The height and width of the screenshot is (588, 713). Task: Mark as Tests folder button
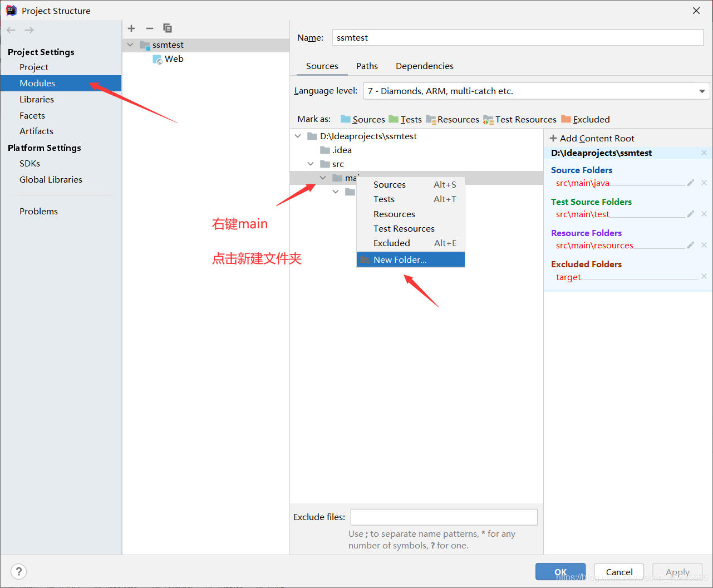tap(405, 119)
